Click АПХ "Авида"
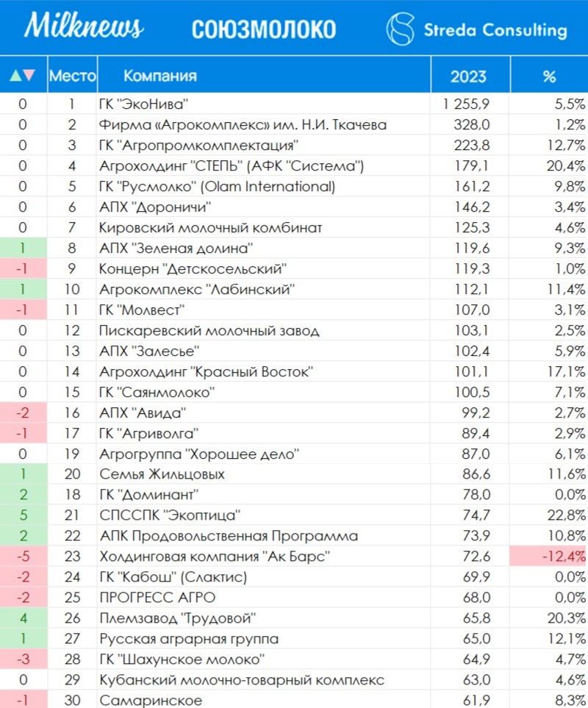588x708 pixels. click(x=143, y=412)
